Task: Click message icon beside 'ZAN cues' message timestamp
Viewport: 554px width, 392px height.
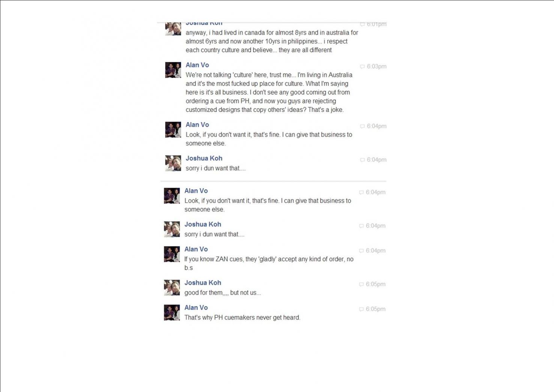Action: [361, 250]
